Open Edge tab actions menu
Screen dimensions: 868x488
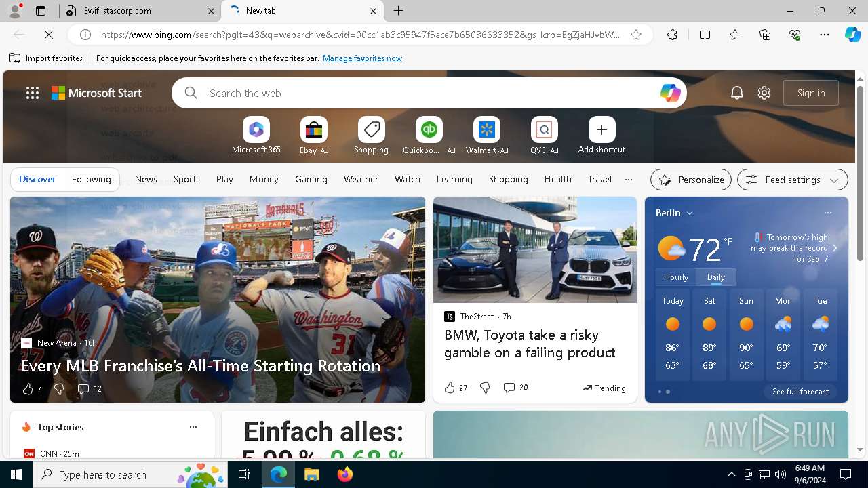40,11
